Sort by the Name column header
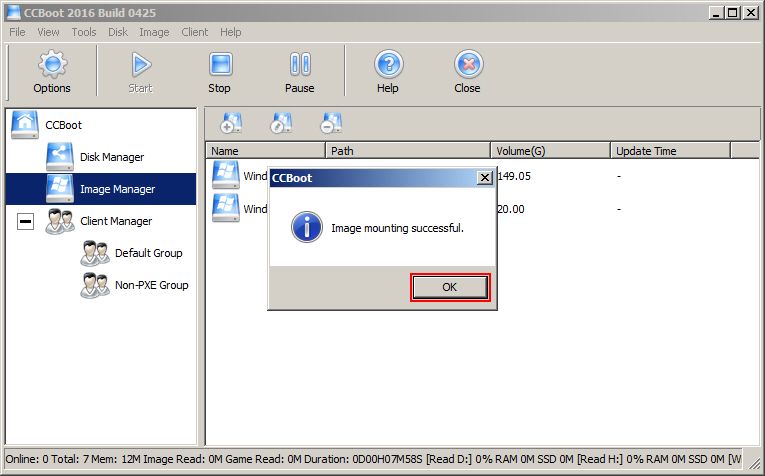765x476 pixels. point(265,151)
